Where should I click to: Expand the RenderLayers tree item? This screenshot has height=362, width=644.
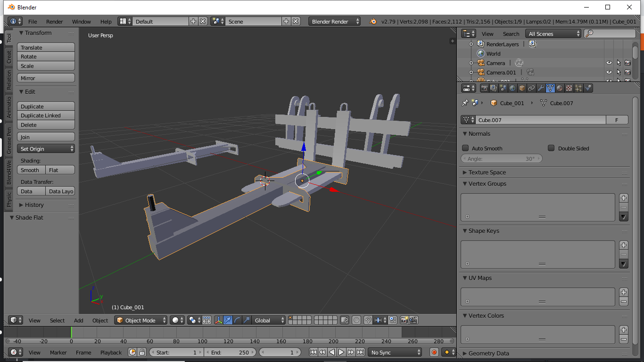point(471,44)
